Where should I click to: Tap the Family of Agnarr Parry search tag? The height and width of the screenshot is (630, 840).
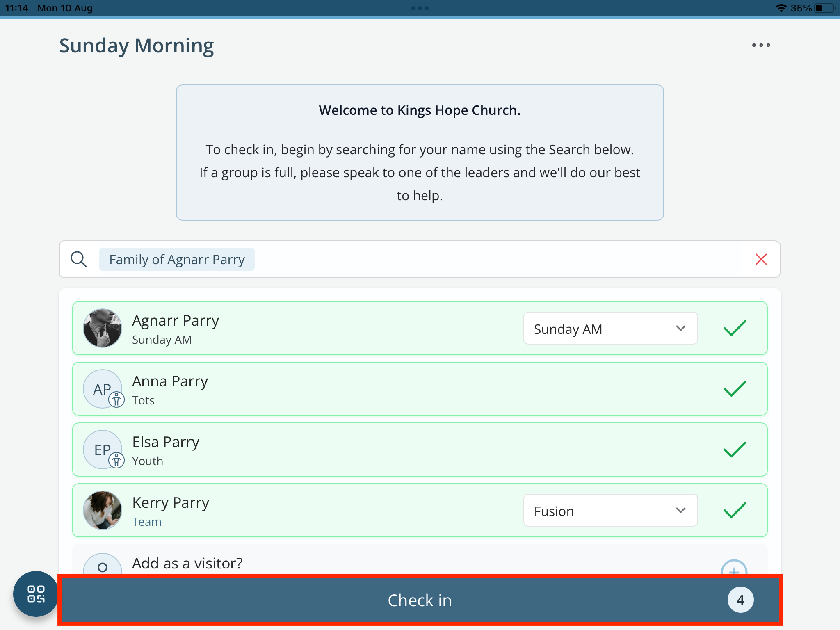[x=177, y=259]
